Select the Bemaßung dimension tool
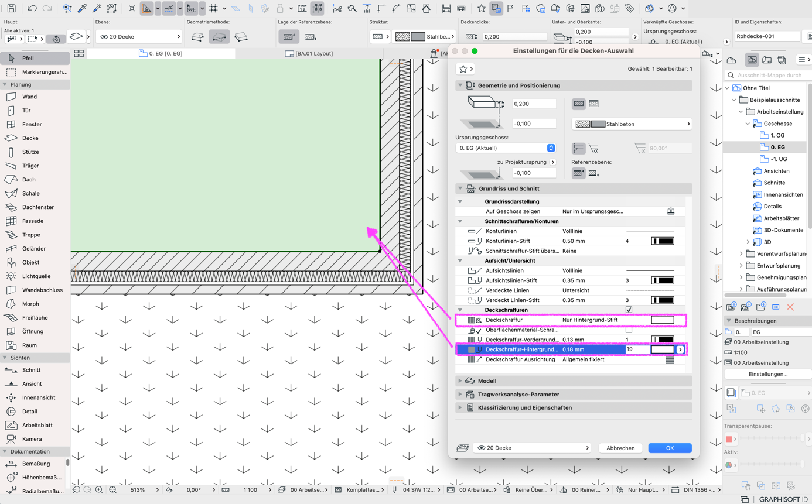The image size is (812, 504). 35,464
